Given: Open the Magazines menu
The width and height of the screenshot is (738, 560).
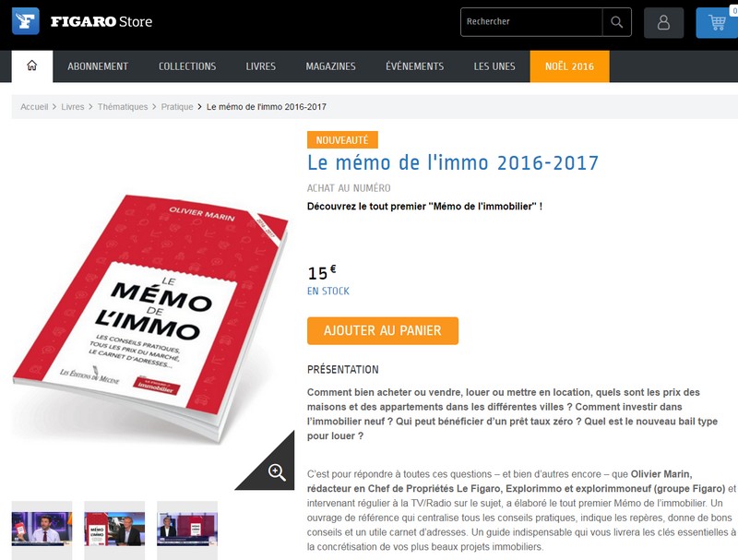Looking at the screenshot, I should pos(331,66).
